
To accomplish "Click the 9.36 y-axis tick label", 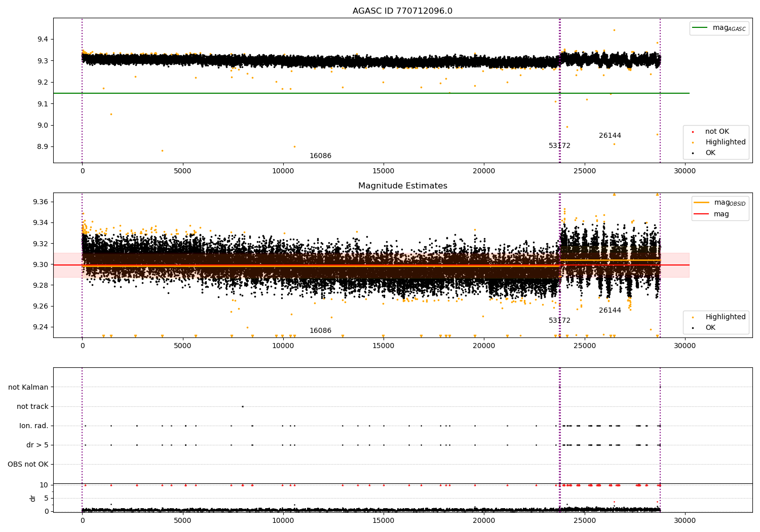I will 41,202.
